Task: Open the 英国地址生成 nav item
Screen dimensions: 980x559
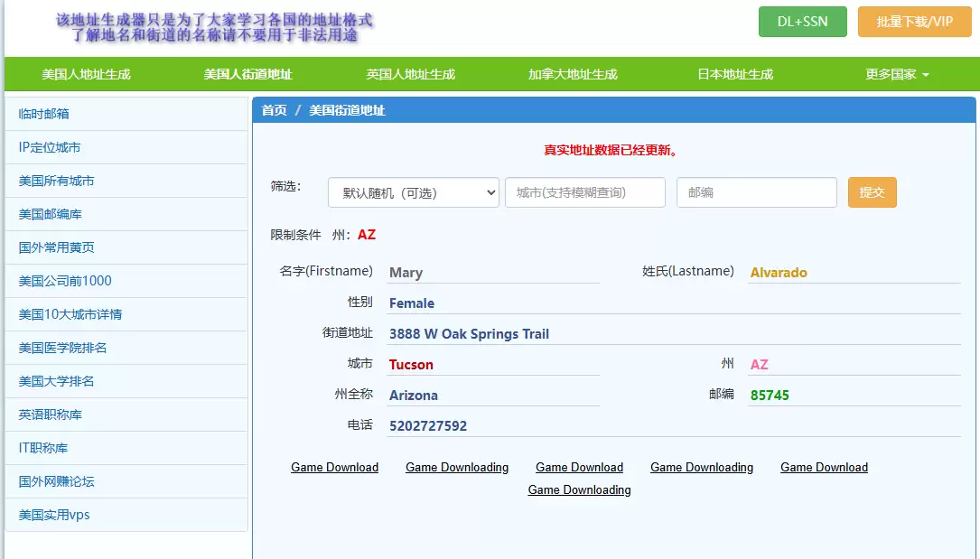Action: (410, 74)
